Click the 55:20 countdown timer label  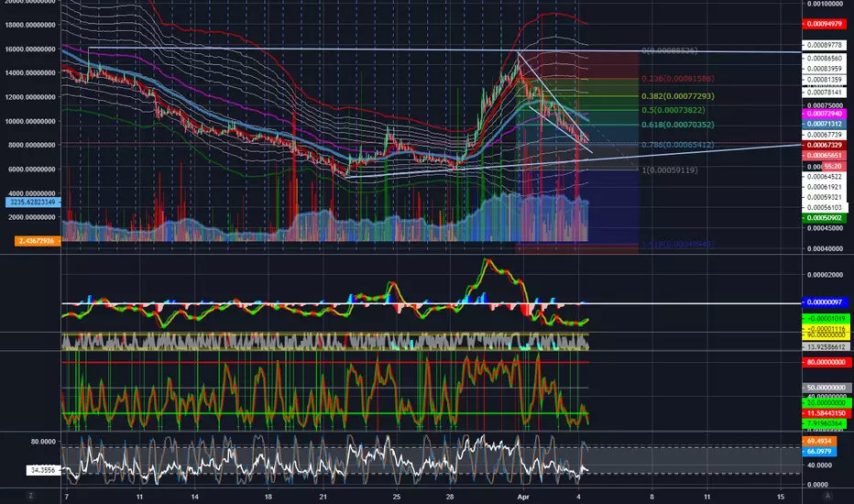pyautogui.click(x=835, y=166)
